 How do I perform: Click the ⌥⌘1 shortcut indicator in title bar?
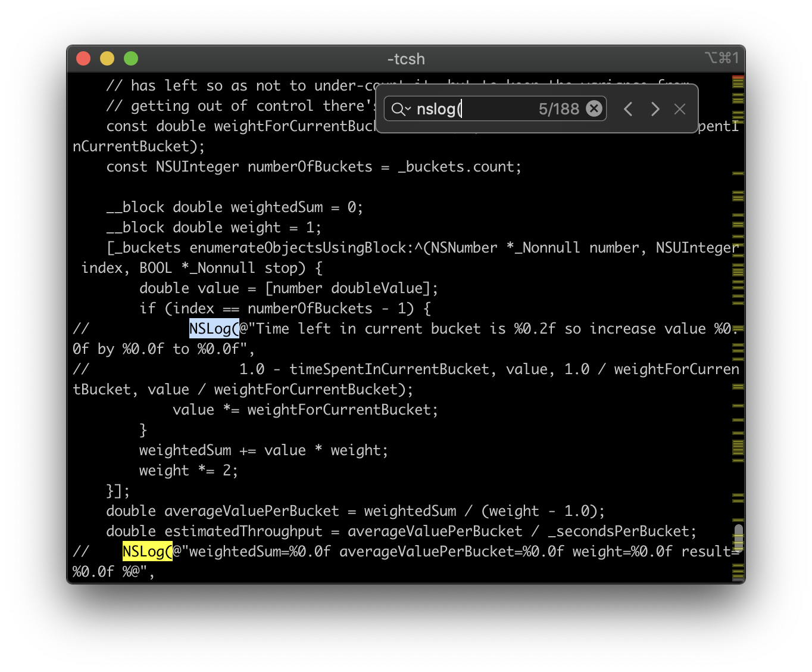tap(722, 58)
